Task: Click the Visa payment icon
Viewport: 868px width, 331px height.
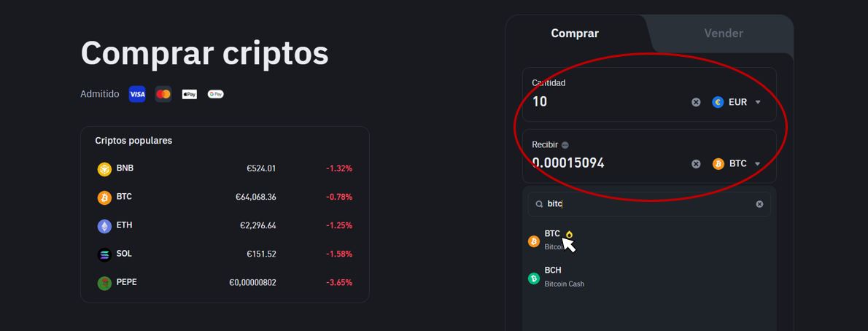Action: pos(137,94)
